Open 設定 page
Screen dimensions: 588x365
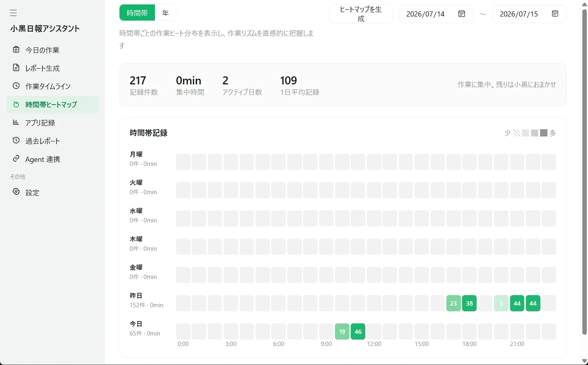click(52, 193)
